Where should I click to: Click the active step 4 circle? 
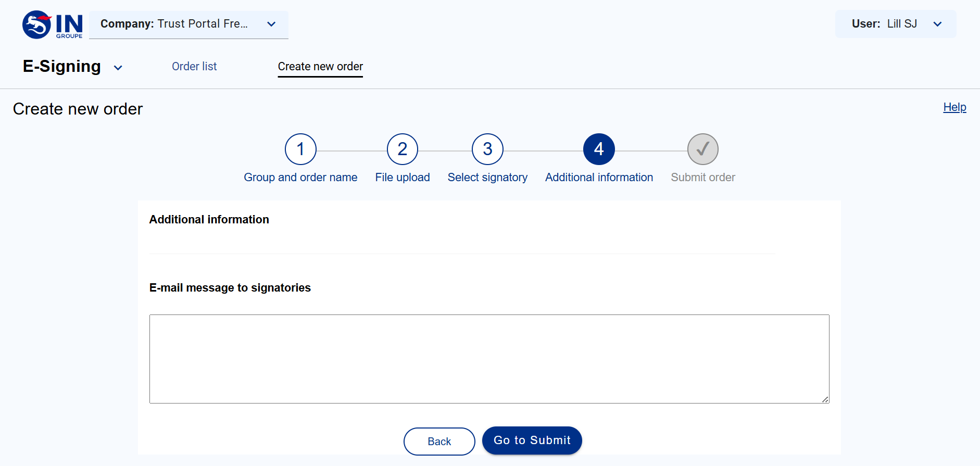[599, 149]
